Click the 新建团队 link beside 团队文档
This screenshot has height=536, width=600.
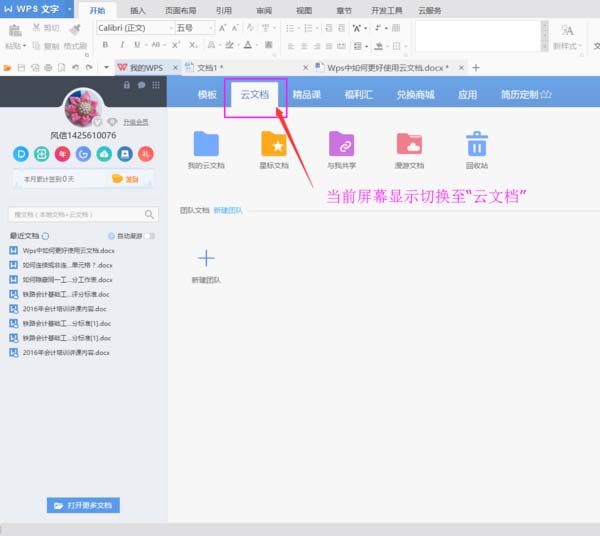228,210
